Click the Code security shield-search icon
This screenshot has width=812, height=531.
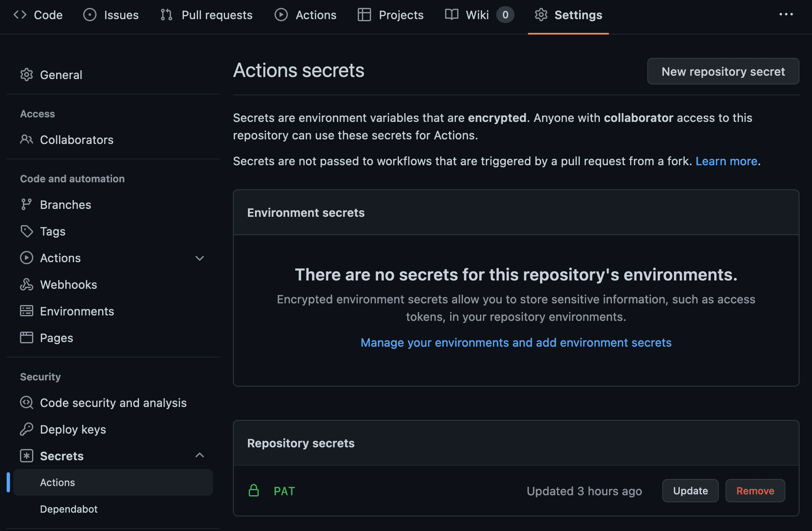pyautogui.click(x=27, y=402)
